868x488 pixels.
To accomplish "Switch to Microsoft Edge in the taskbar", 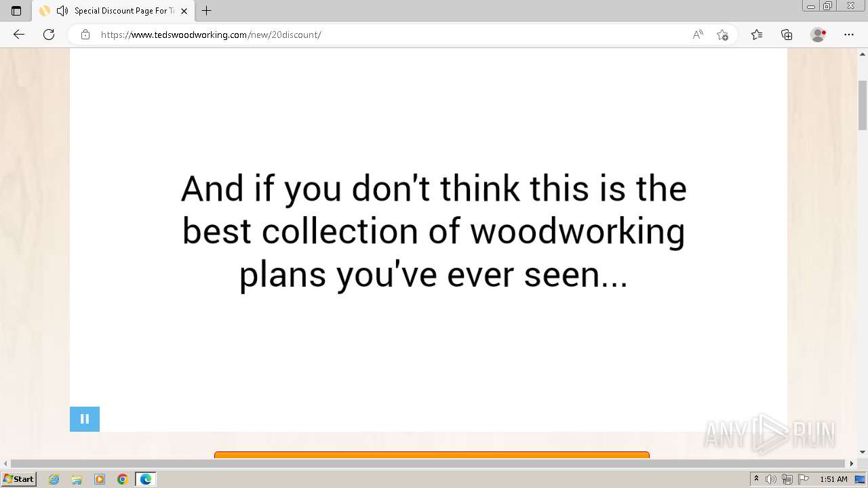I will point(146,479).
